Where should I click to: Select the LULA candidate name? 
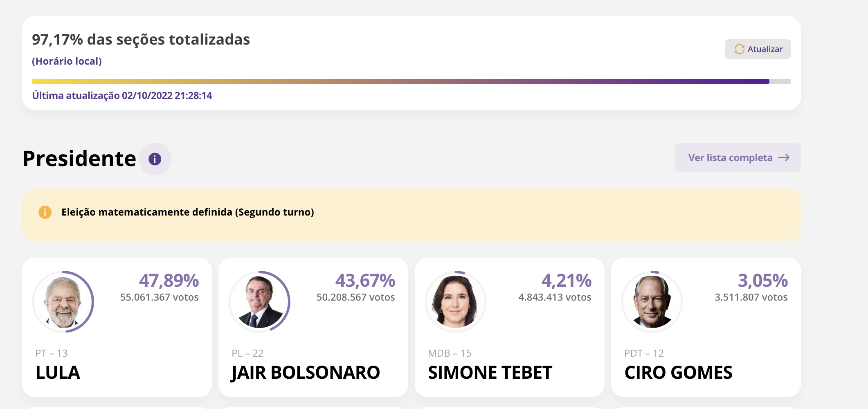click(58, 373)
